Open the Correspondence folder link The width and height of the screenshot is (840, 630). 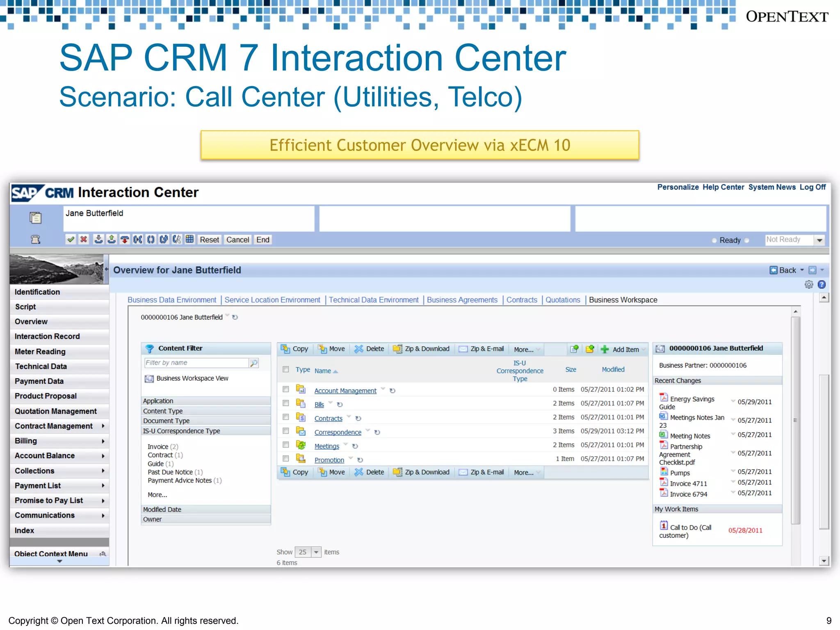(338, 432)
